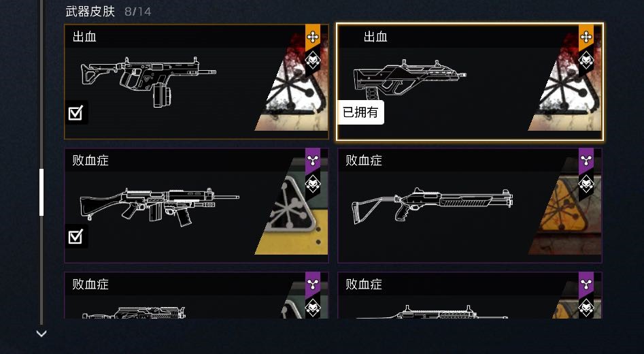
Task: Click operator emblem icon on the Vector 出血 card
Action: [x=313, y=61]
